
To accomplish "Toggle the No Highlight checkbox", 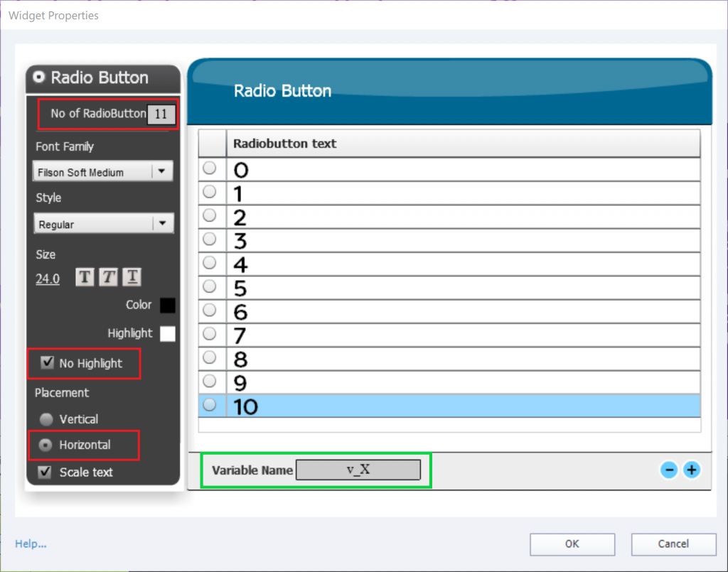I will point(48,363).
